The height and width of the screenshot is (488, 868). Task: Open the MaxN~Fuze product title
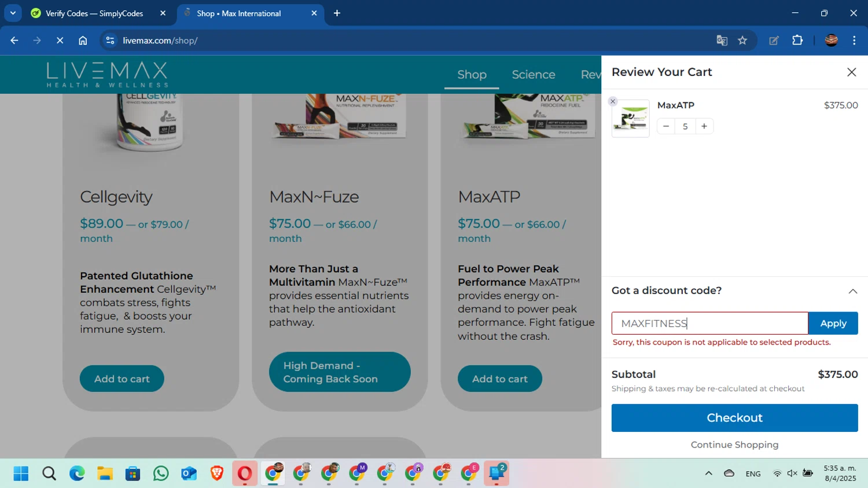[x=314, y=197]
